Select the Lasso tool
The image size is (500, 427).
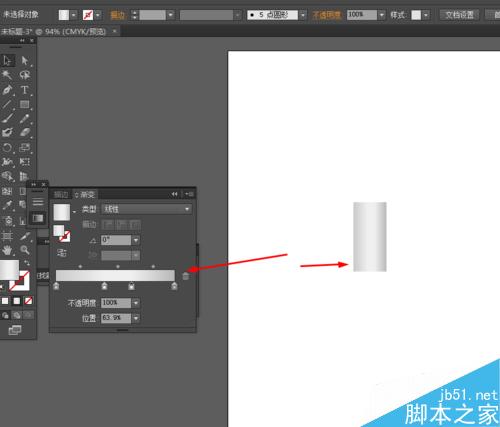click(x=24, y=75)
